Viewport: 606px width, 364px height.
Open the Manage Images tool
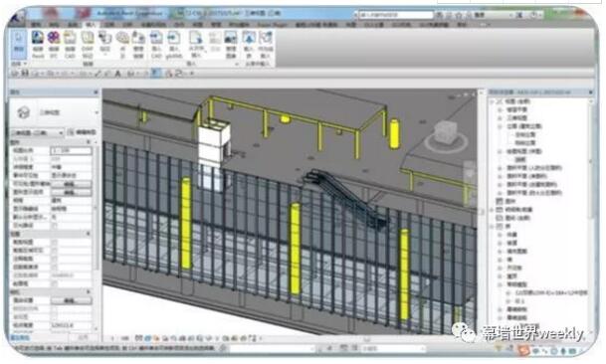coord(230,44)
